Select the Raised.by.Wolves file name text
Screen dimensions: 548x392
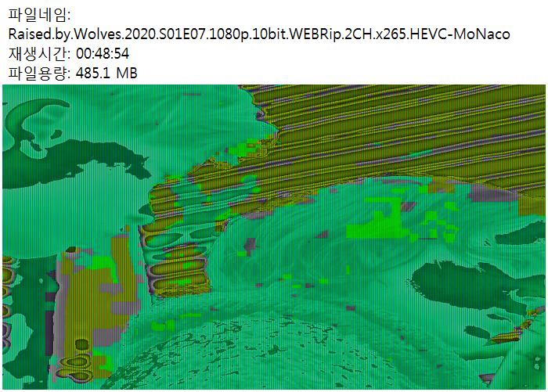[x=259, y=34]
